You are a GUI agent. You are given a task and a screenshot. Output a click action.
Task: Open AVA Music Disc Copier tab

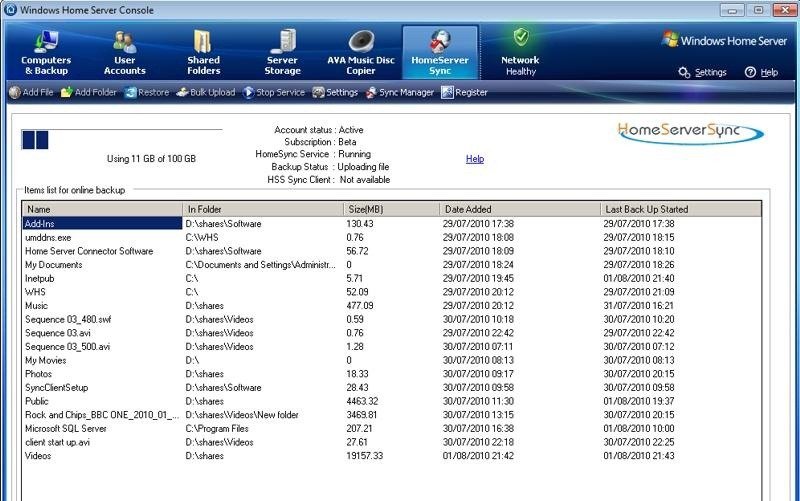[361, 53]
